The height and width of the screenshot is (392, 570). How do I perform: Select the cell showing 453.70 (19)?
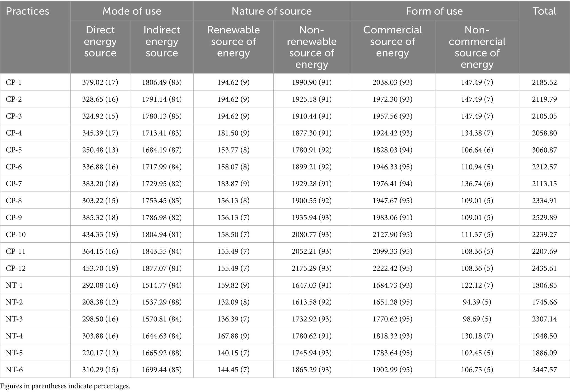coord(100,268)
